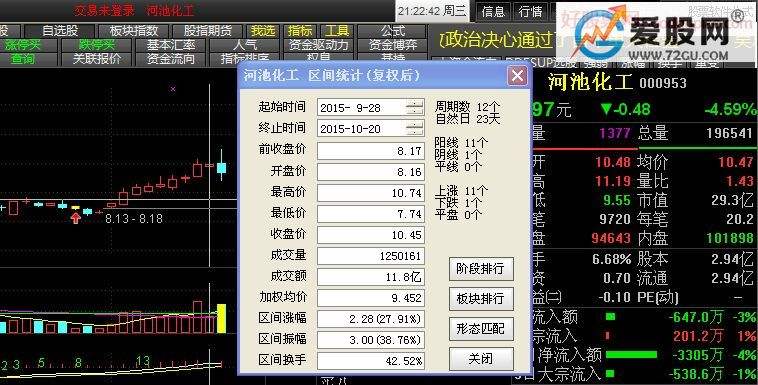This screenshot has height=385, width=758.
Task: Click the 上涨 11个 statistic text
Action: [x=461, y=191]
